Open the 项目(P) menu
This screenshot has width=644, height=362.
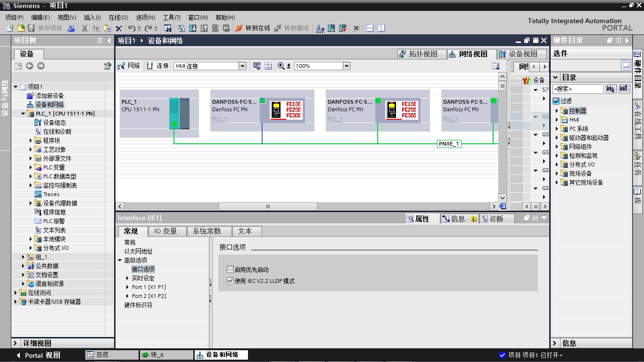[14, 17]
